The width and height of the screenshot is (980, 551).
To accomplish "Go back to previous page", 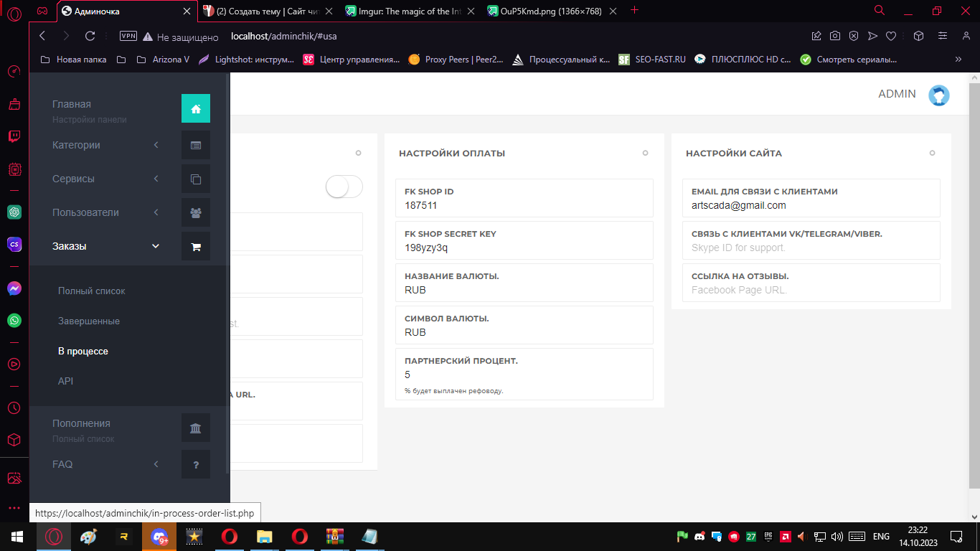I will point(42,36).
